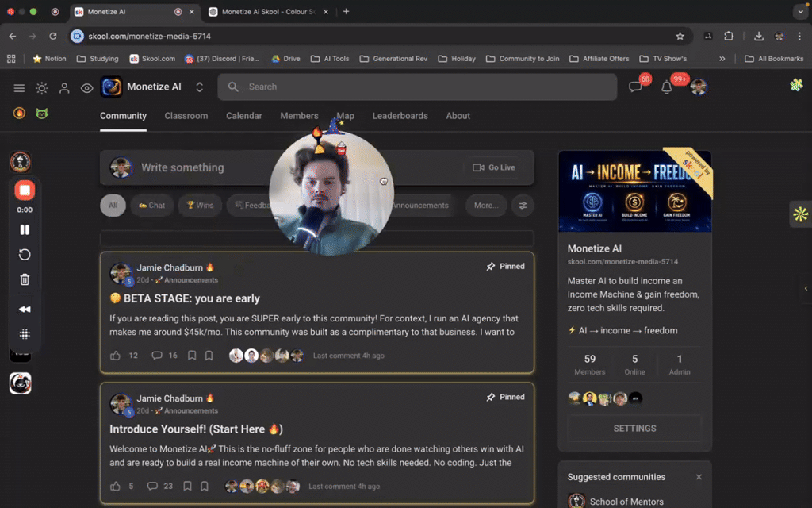Close the Suggested communities panel

click(699, 477)
